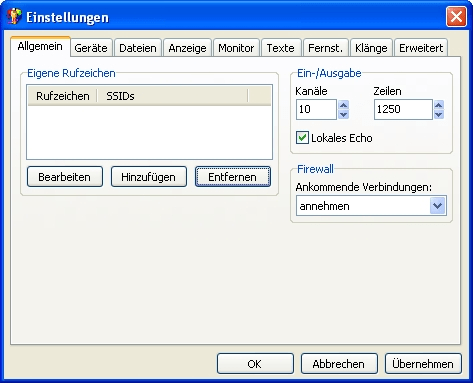Go to the Texte tab
The image size is (473, 383).
point(281,48)
